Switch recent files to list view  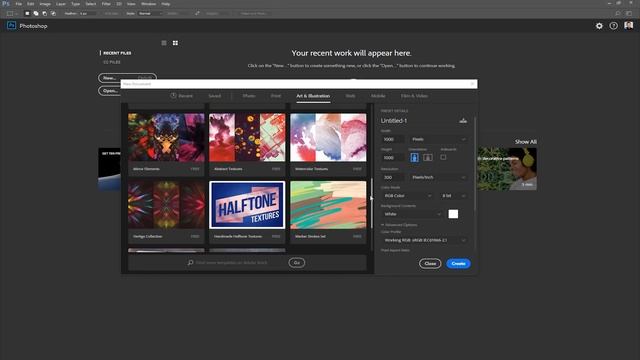164,43
